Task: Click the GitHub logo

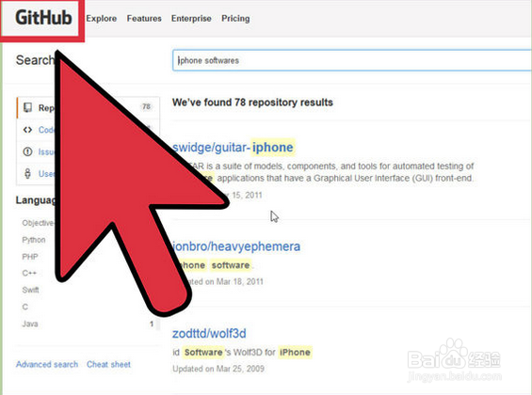Action: (43, 18)
